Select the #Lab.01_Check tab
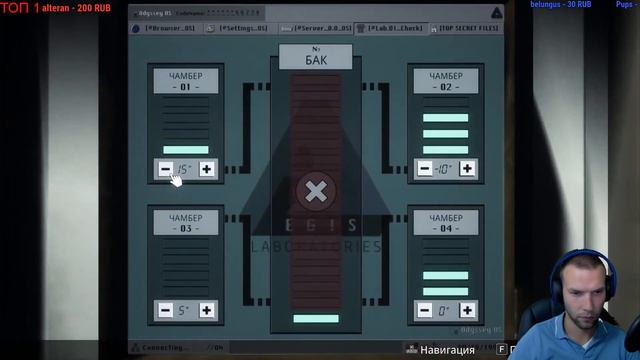This screenshot has width=640, height=360. pyautogui.click(x=391, y=28)
